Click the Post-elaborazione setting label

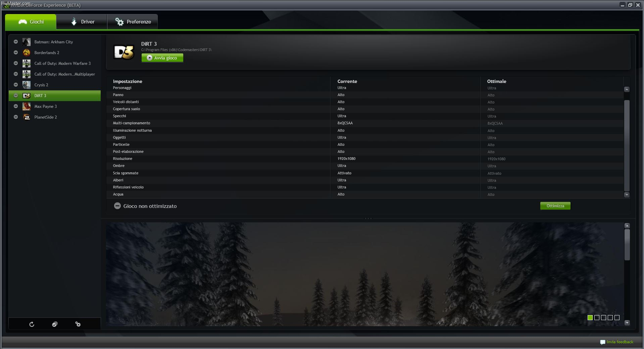[x=128, y=151]
